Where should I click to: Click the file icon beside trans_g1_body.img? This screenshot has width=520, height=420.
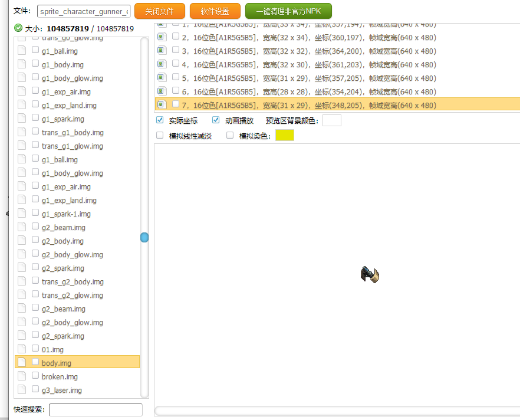point(22,132)
